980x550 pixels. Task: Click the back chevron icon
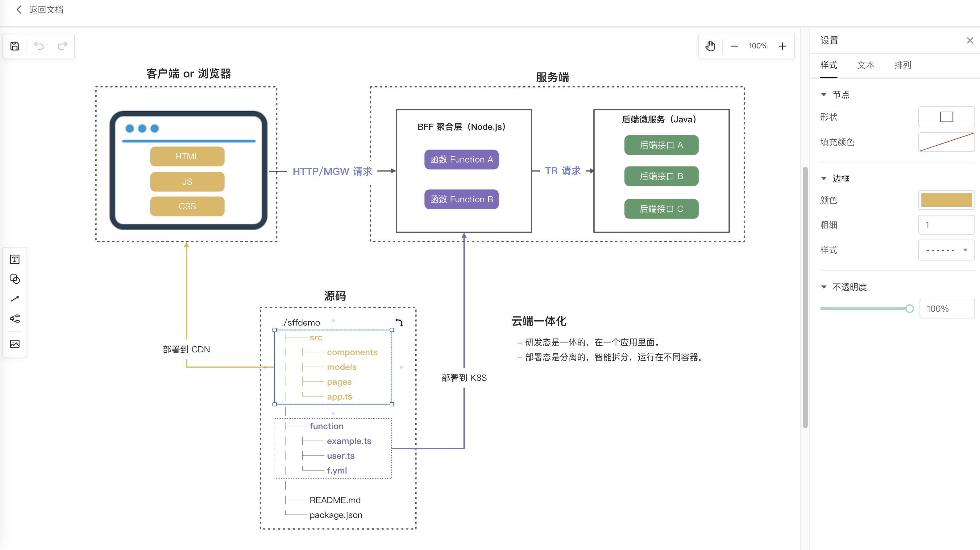coord(19,10)
